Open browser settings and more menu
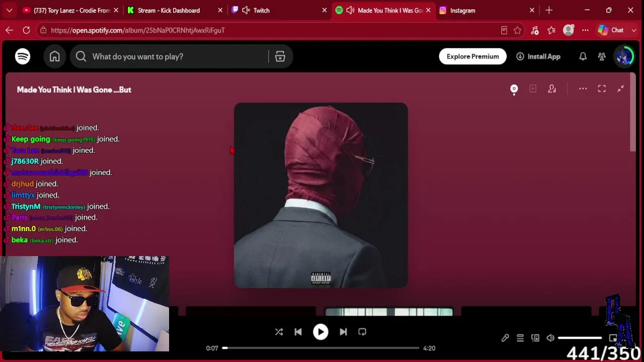This screenshot has height=362, width=644. [x=585, y=30]
